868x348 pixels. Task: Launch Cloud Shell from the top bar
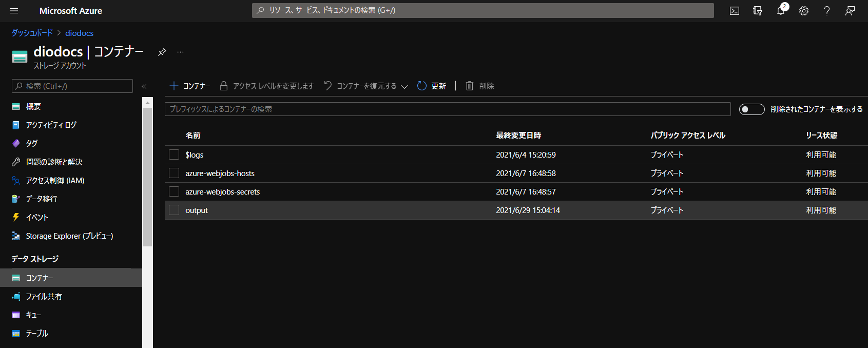click(x=735, y=11)
